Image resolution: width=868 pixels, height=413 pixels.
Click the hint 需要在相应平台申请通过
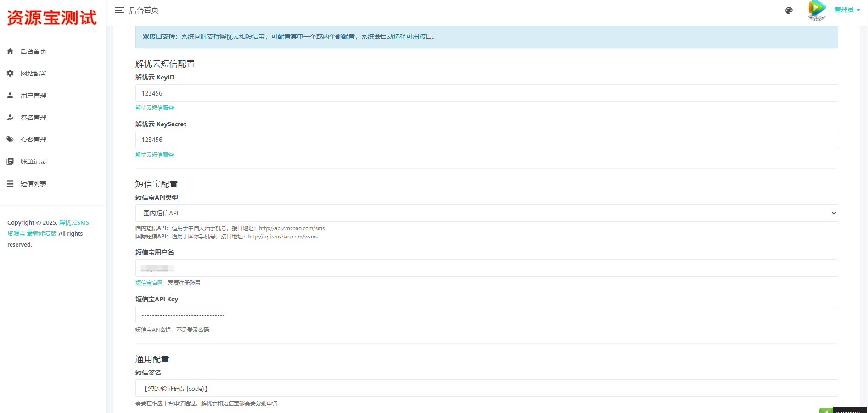tap(207, 403)
